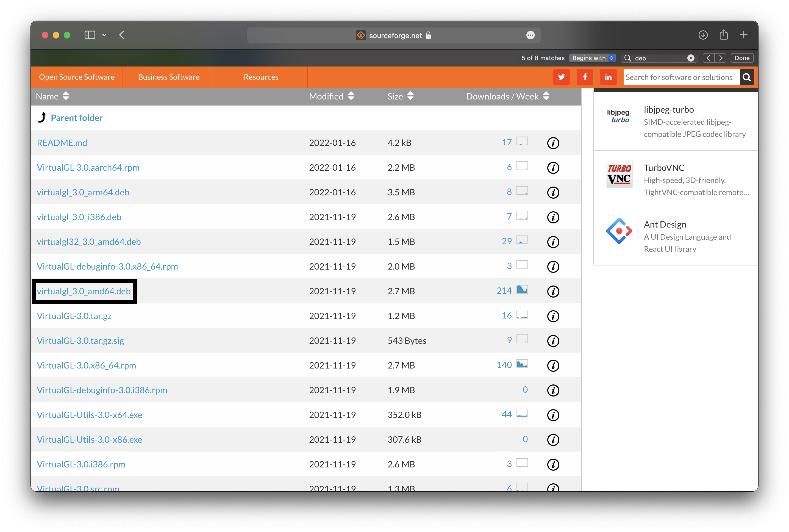Click the search magnifier button
The height and width of the screenshot is (532, 789).
tap(747, 77)
